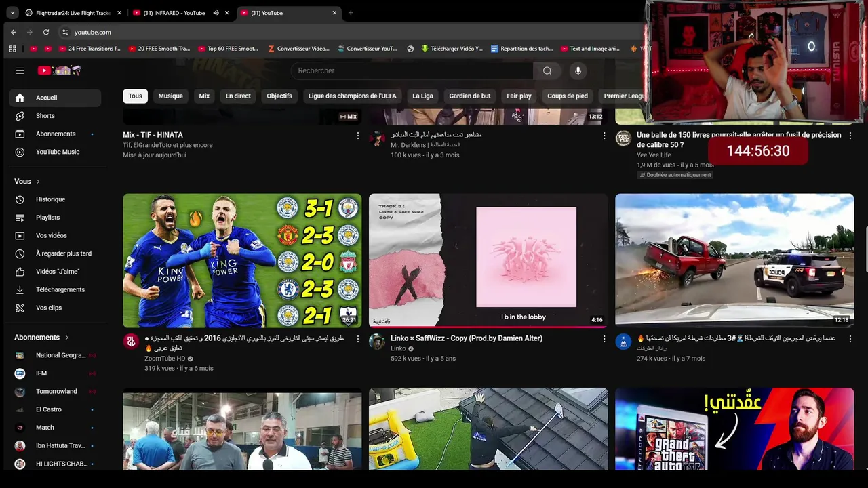Play the police chase red truck thumbnail
The height and width of the screenshot is (488, 868).
[734, 261]
